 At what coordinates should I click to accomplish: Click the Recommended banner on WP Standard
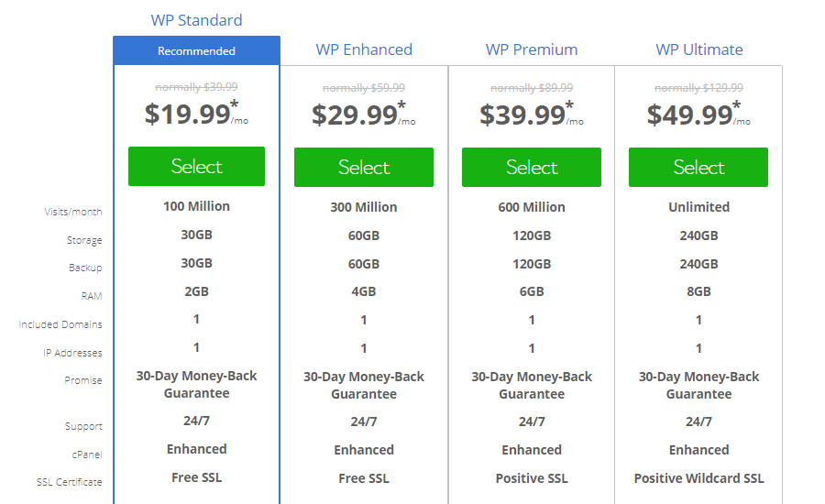click(x=196, y=51)
